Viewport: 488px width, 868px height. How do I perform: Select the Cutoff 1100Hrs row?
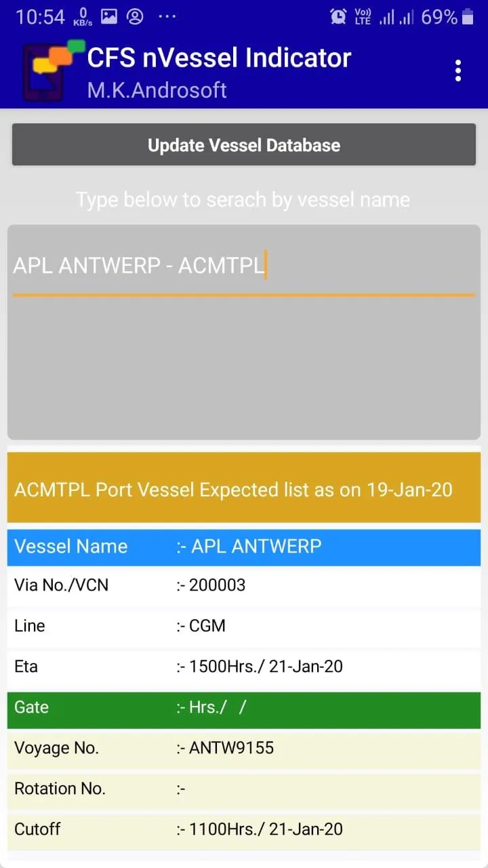[x=244, y=829]
